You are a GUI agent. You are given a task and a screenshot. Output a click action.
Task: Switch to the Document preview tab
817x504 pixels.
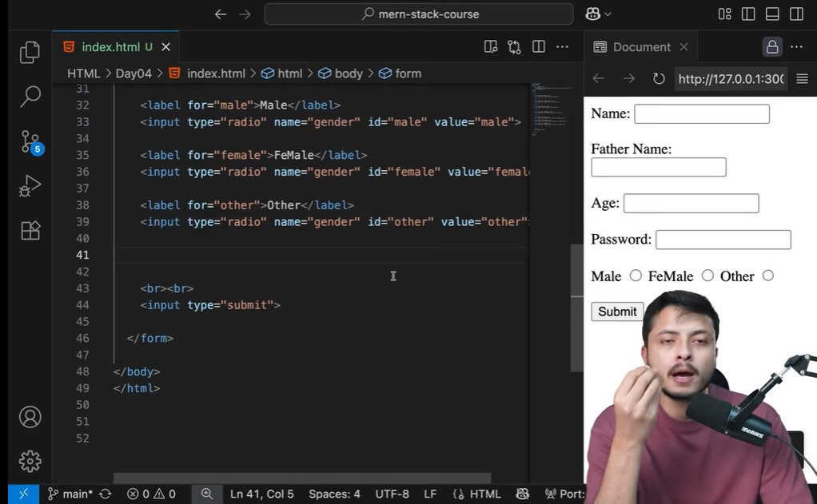[x=641, y=47]
